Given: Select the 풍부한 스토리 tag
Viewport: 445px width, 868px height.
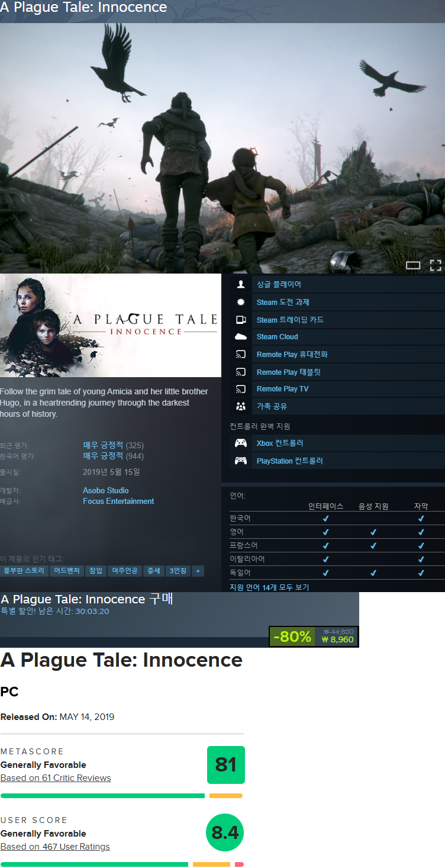Looking at the screenshot, I should 24,571.
